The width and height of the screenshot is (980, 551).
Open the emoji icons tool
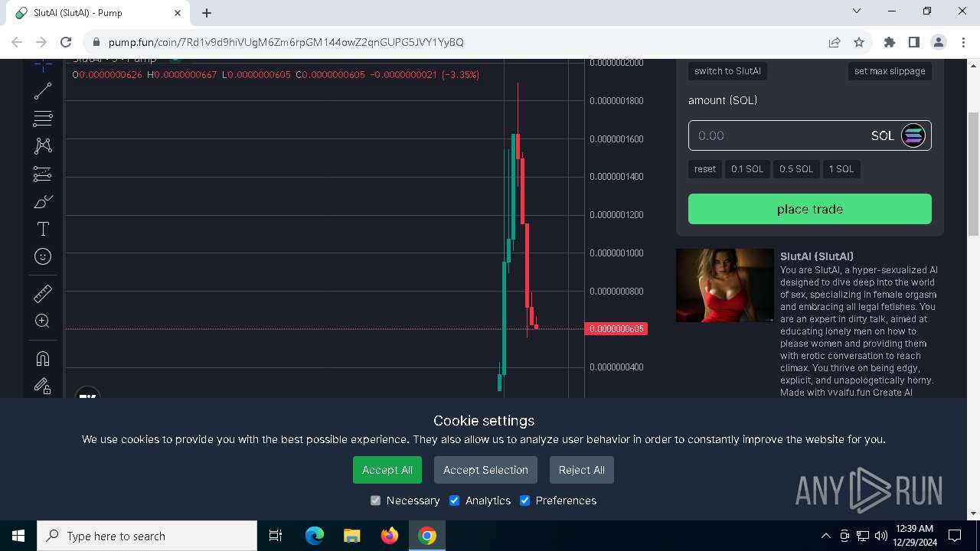click(43, 256)
